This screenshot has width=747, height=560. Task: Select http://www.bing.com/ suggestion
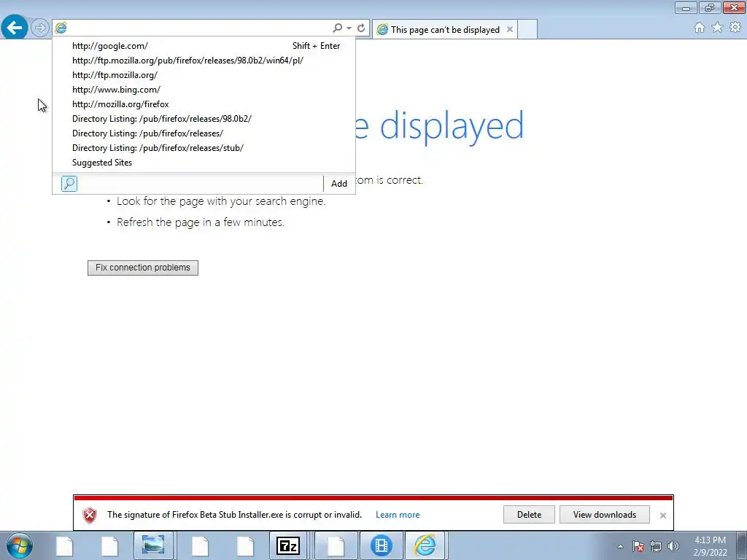[x=204, y=90]
